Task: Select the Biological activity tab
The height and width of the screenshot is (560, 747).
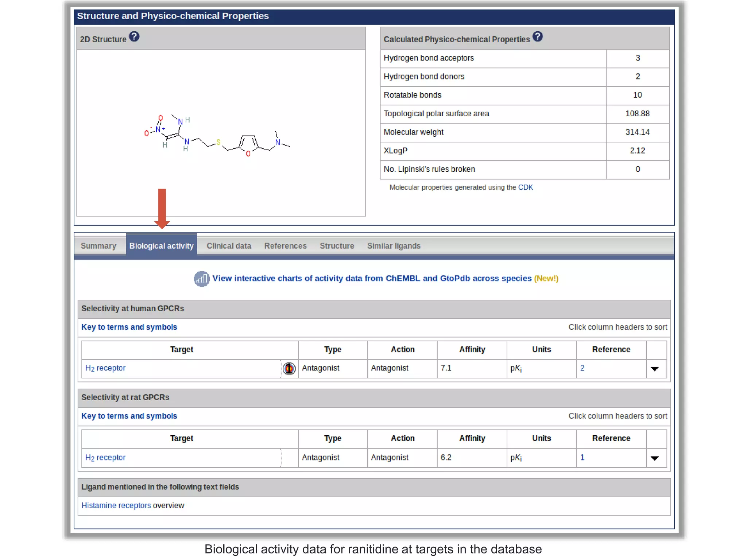Action: coord(162,246)
